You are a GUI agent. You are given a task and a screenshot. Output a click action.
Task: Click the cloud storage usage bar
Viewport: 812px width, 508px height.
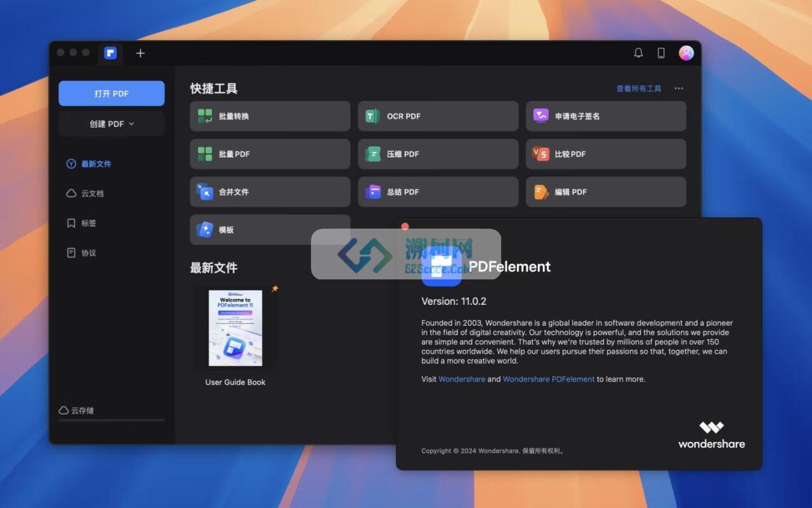coord(112,420)
